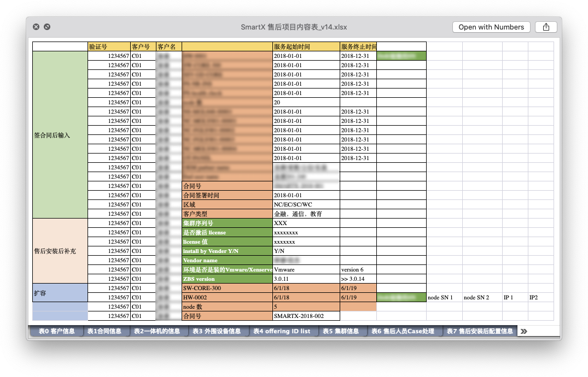
Task: Click the SMARTX-2018-002 contract cell
Action: (306, 316)
